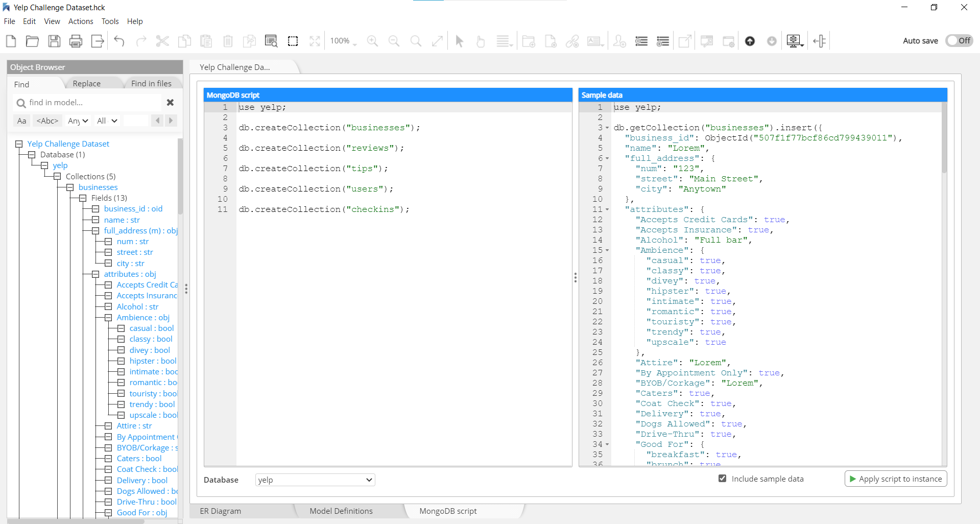Undo the last action

point(119,41)
